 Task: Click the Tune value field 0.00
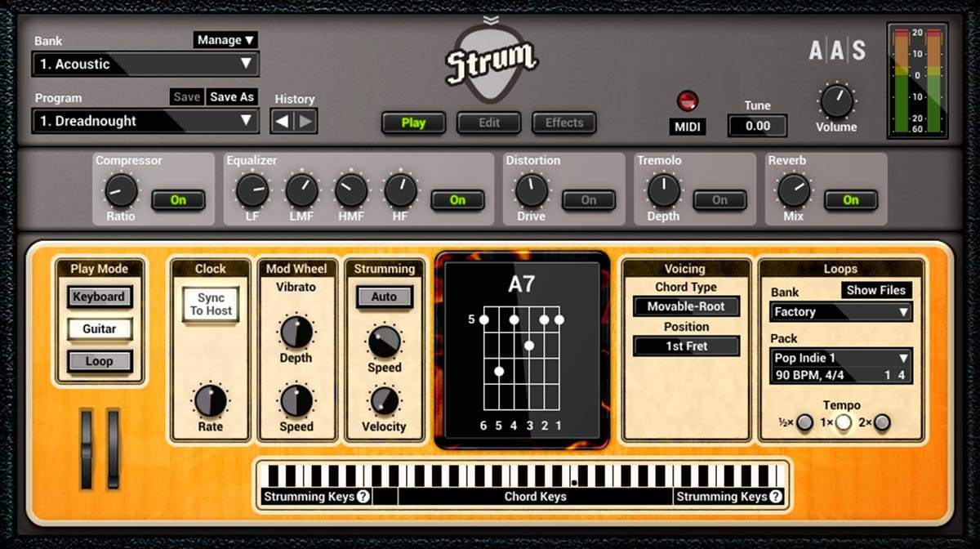point(758,126)
